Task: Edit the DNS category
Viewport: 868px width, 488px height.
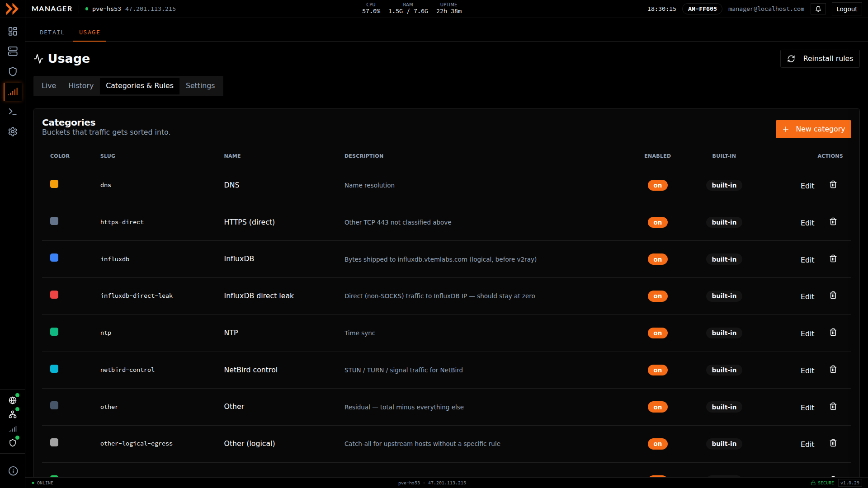Action: coord(807,186)
